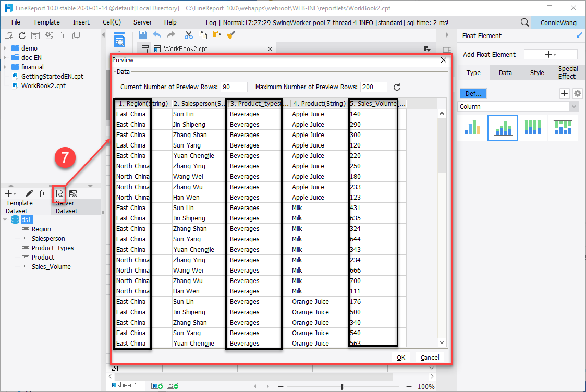Expand the doc-EN folder
Image resolution: width=586 pixels, height=392 pixels.
(x=5, y=57)
